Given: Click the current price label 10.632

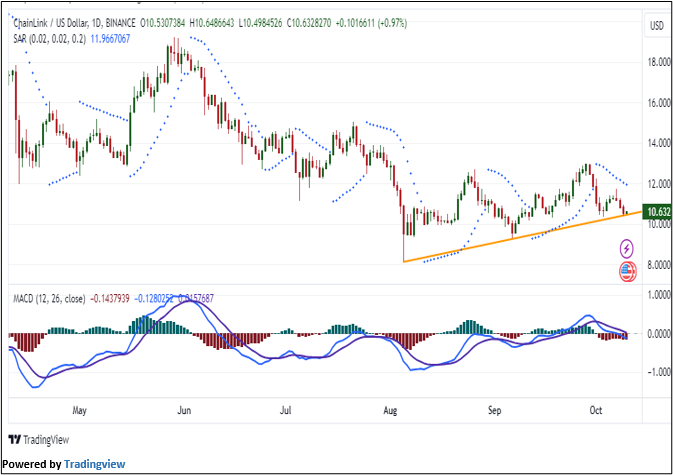Looking at the screenshot, I should [657, 212].
